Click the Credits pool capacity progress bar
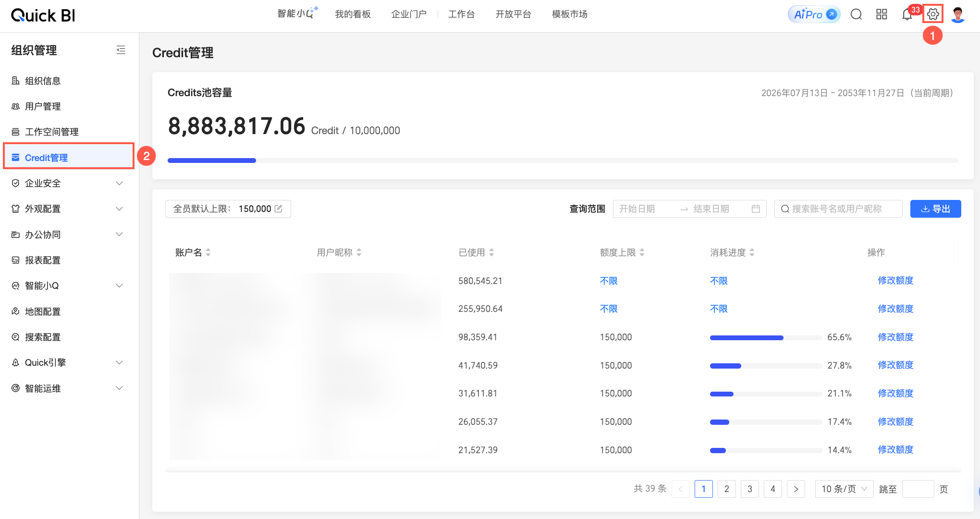 click(x=563, y=161)
